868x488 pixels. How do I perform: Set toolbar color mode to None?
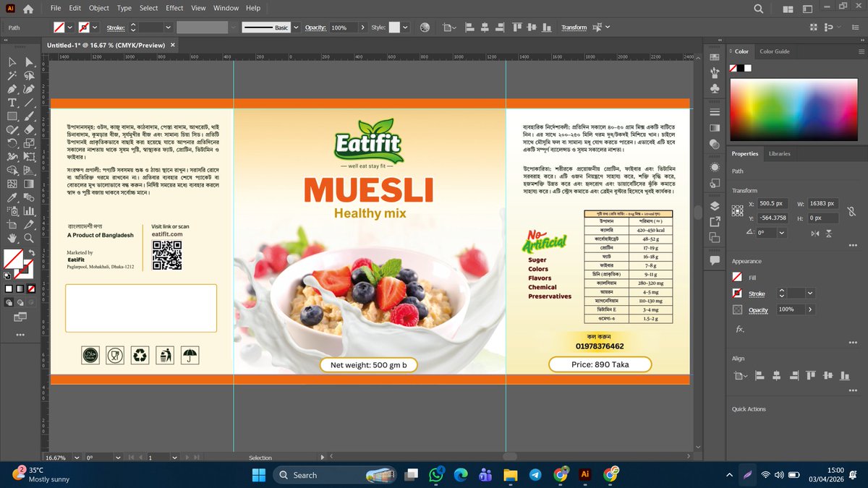click(x=33, y=288)
